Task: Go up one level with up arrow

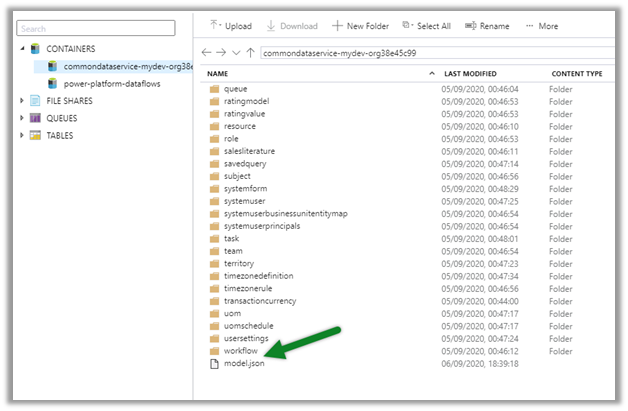Action: click(250, 52)
